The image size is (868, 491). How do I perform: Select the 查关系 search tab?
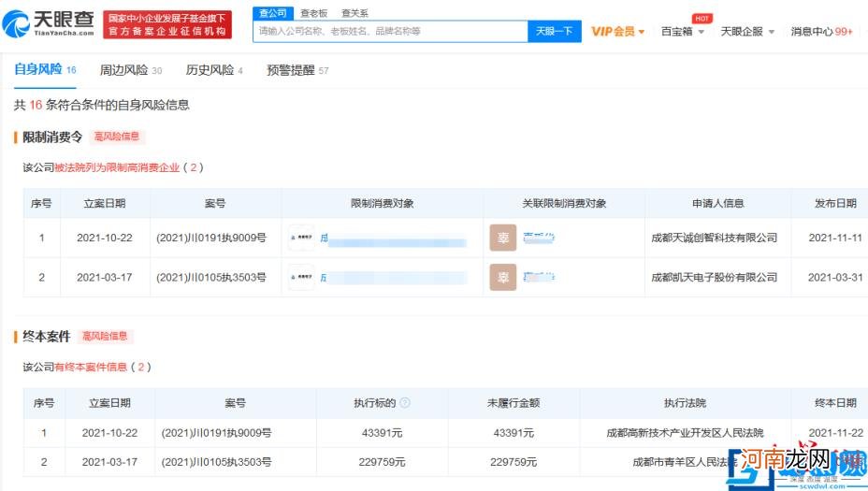click(354, 13)
